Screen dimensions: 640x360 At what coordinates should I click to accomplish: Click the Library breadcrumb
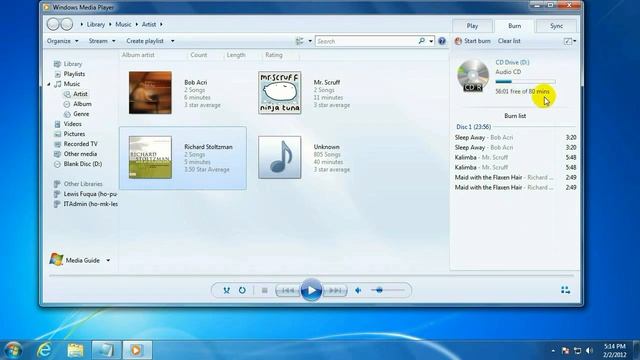coord(96,24)
